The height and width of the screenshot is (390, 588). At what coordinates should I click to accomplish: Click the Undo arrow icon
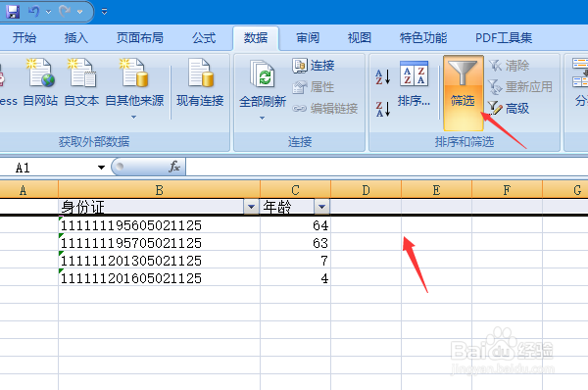pos(33,11)
